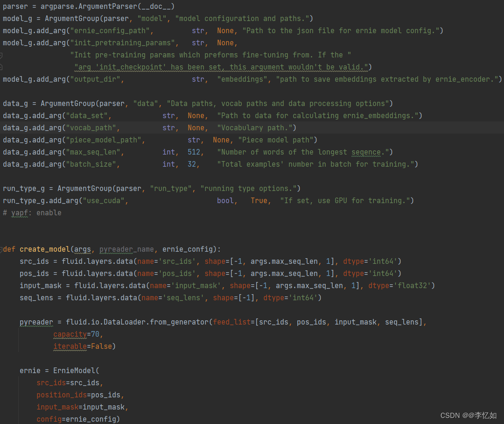504x424 pixels.
Task: Click the "max_seq_len" argument string
Action: pyautogui.click(x=93, y=152)
